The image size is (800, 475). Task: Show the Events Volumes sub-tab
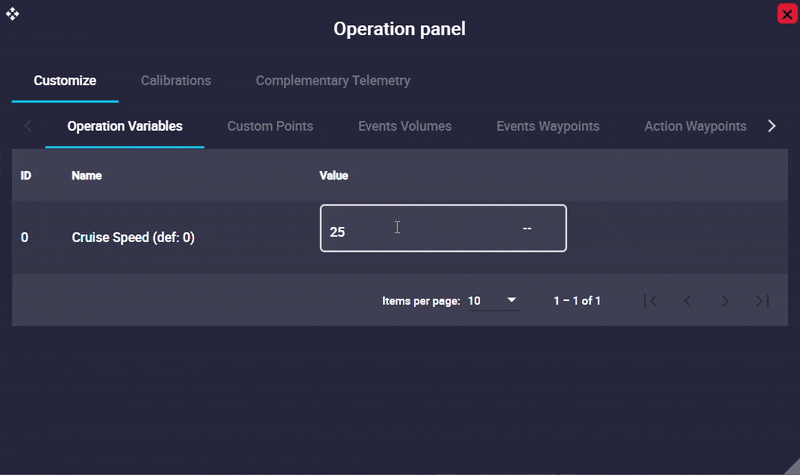click(405, 127)
